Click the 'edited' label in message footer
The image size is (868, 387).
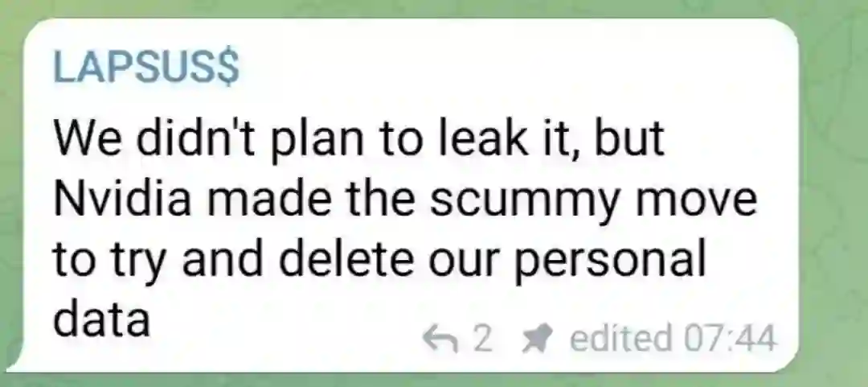point(621,337)
